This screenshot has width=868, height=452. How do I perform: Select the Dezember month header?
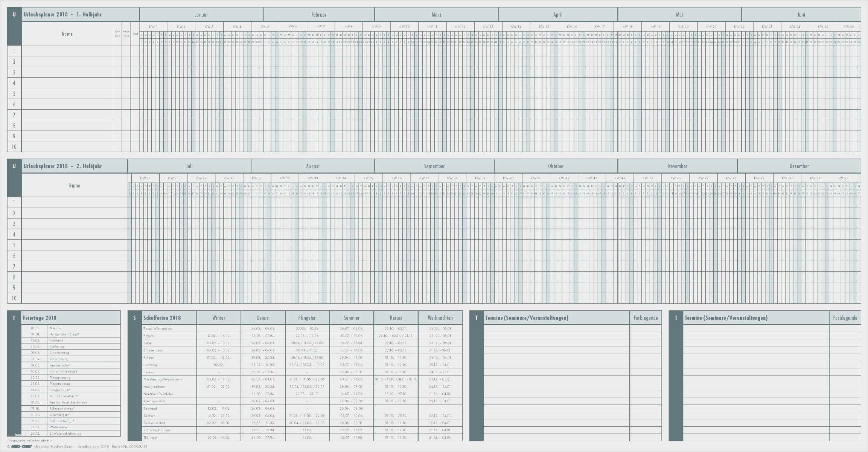(799, 166)
